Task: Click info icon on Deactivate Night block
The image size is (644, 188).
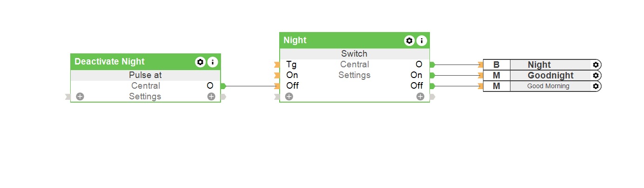Action: click(x=213, y=62)
